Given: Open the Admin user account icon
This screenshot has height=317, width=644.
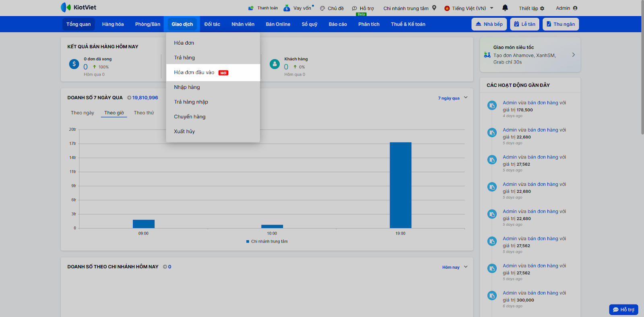Looking at the screenshot, I should (x=575, y=8).
